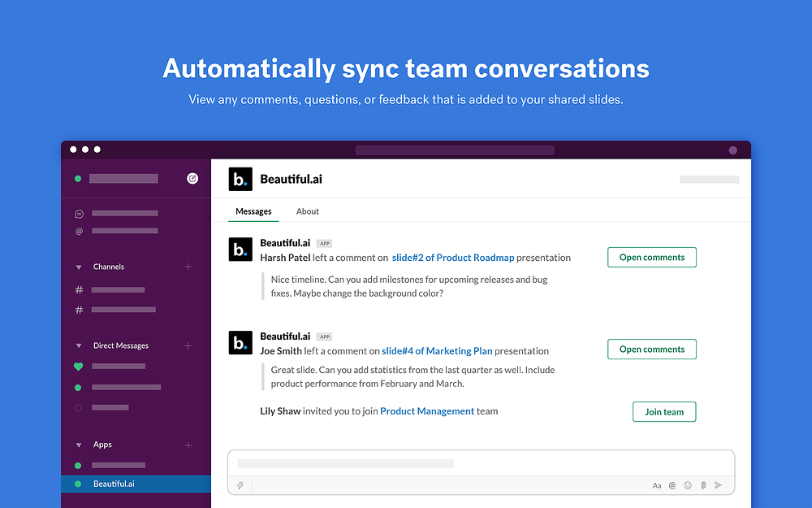Click the Apps section label
Viewport: 812px width, 508px height.
[102, 445]
